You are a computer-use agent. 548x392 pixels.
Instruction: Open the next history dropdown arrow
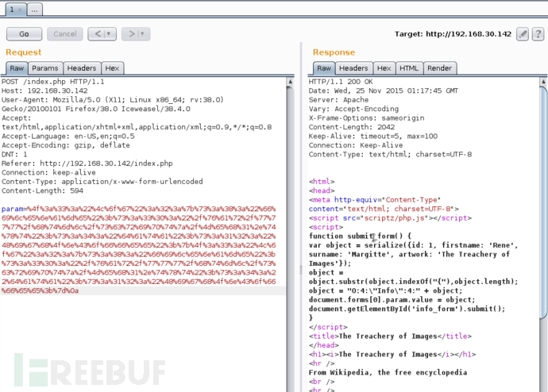143,34
